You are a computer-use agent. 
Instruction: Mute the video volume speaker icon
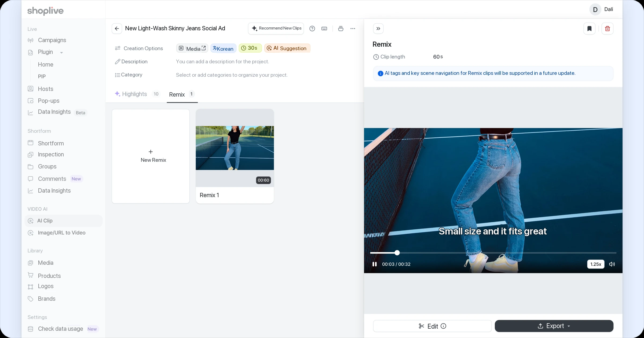612,264
